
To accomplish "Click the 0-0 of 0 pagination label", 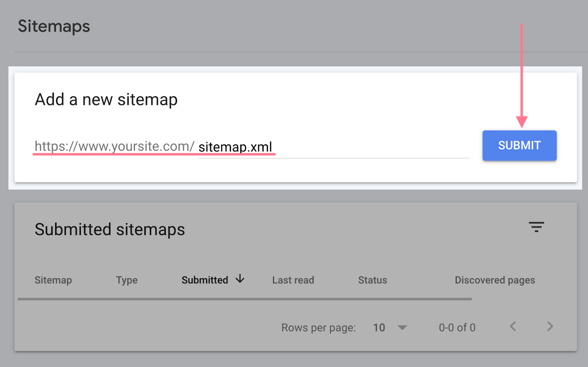I will [456, 327].
